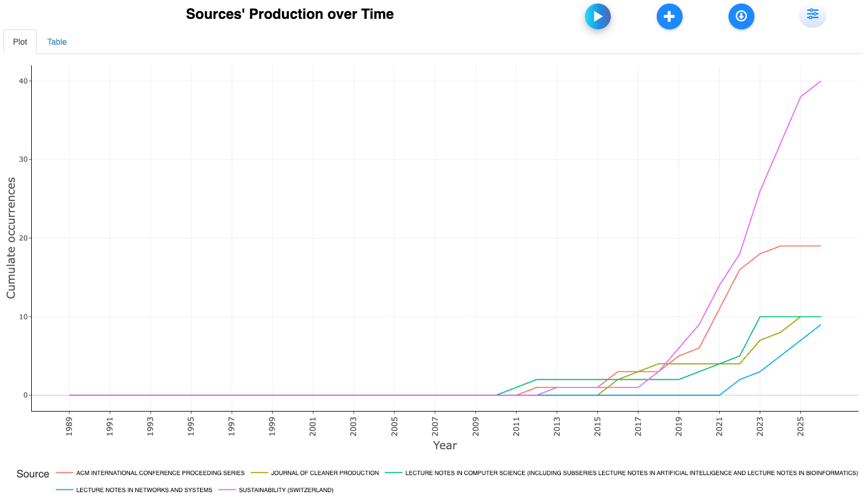The image size is (868, 498).
Task: Click the 40 tick label on y-axis
Action: tap(24, 81)
